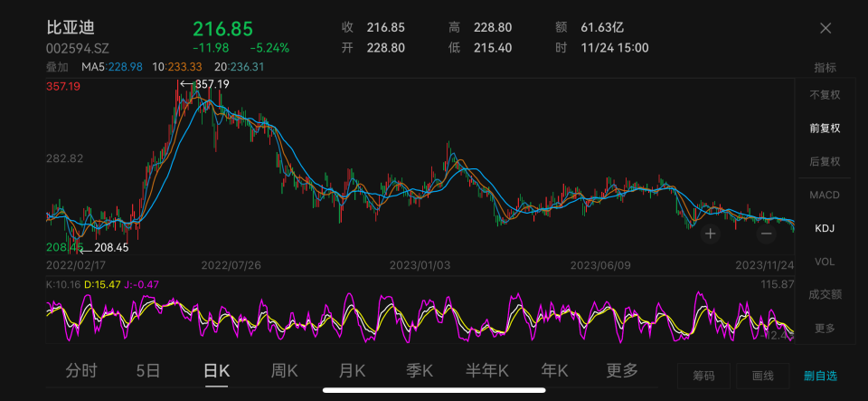This screenshot has width=868, height=401.
Task: Select 周K weekly candlestick tab
Action: tap(286, 370)
